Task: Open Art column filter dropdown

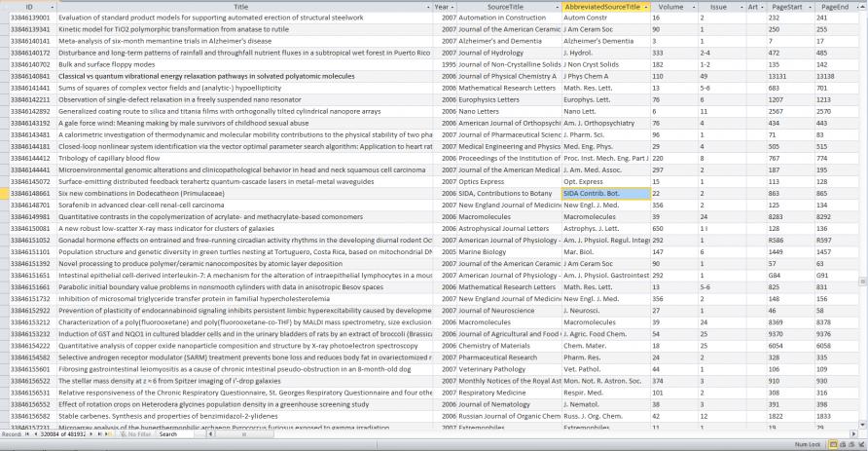Action: 762,7
